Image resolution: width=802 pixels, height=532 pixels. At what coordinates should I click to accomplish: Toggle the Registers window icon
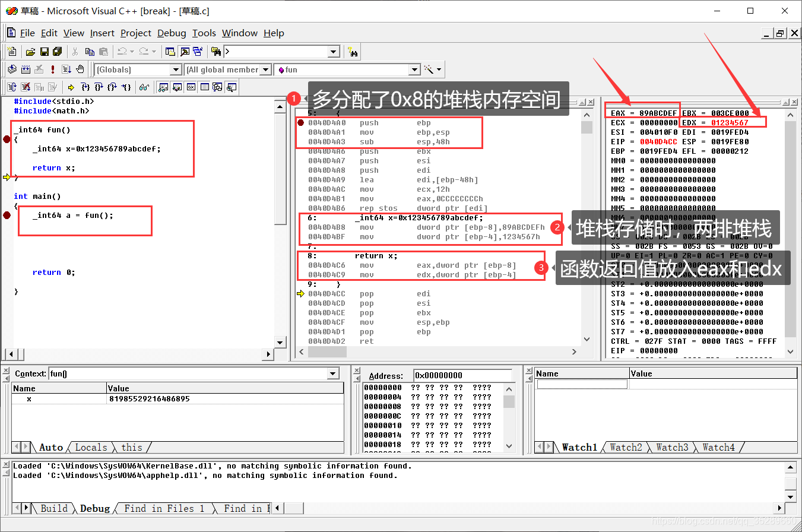point(191,87)
